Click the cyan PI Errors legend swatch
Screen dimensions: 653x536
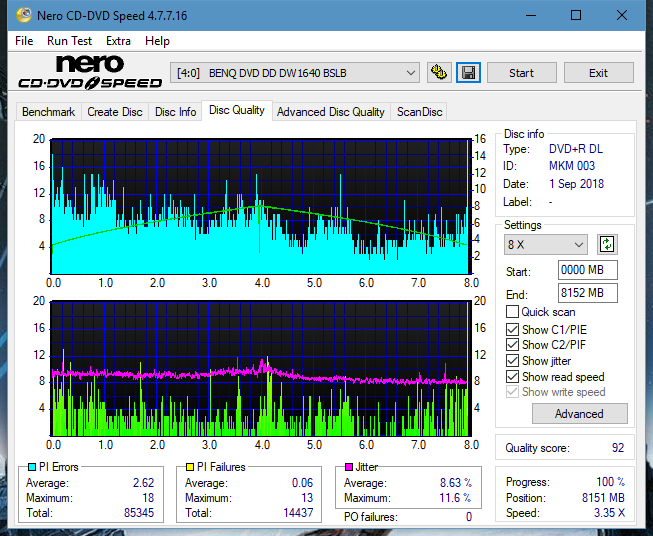32,467
